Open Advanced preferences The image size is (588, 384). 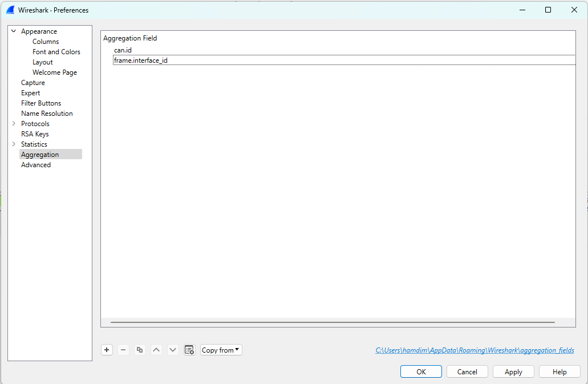coord(35,165)
